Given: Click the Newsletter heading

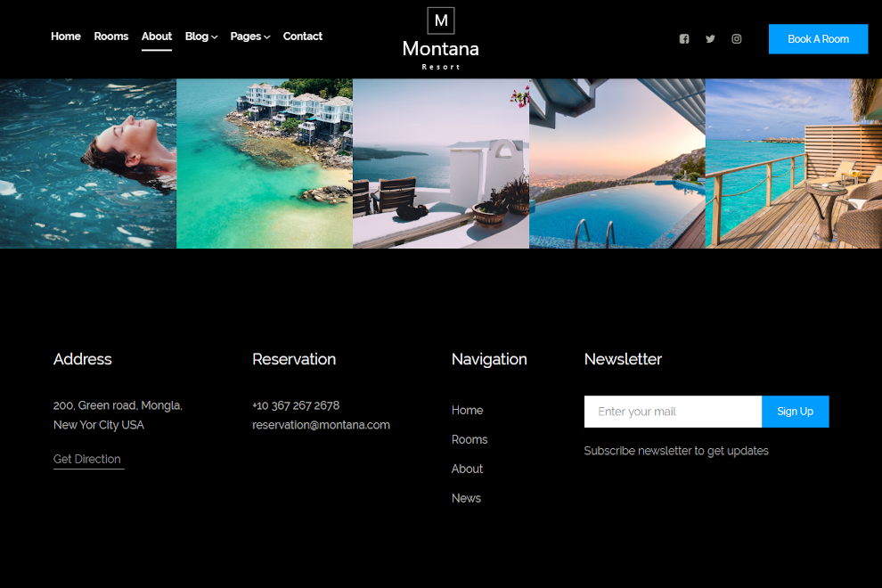Looking at the screenshot, I should click(623, 359).
